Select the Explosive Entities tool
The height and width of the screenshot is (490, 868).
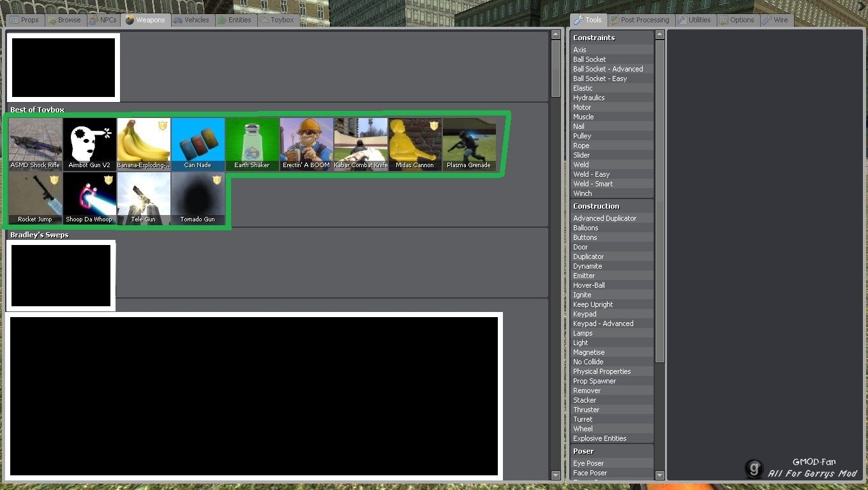[612, 438]
